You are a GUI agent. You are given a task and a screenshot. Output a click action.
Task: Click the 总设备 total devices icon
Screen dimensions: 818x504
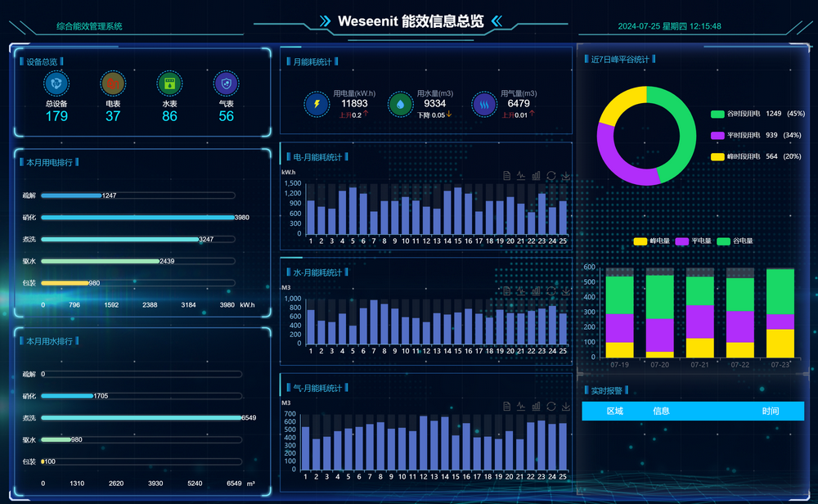[x=56, y=83]
